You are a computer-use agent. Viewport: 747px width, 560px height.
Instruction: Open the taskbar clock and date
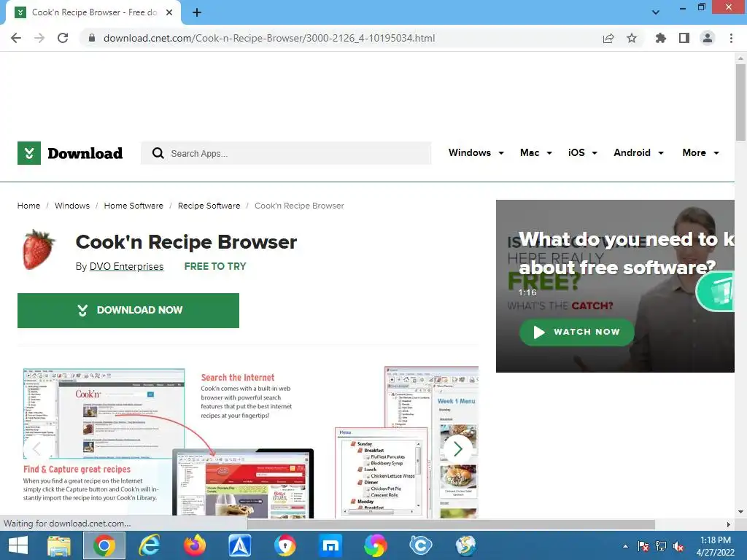(715, 546)
